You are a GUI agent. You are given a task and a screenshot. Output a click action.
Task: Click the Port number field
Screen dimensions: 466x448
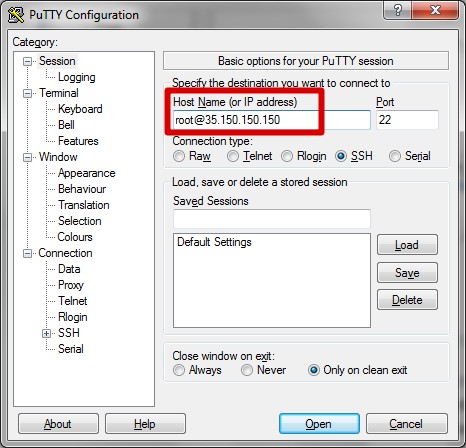pyautogui.click(x=407, y=120)
